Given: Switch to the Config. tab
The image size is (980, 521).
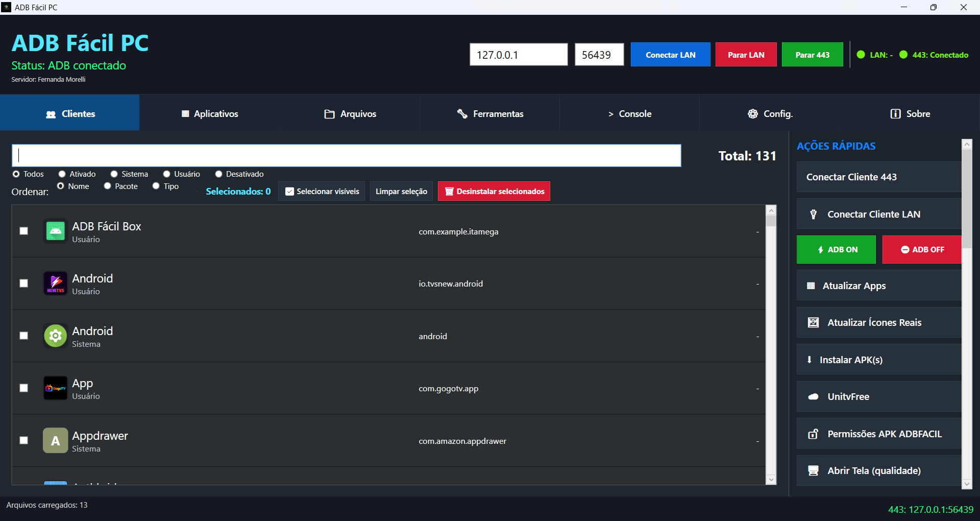Looking at the screenshot, I should tap(770, 112).
